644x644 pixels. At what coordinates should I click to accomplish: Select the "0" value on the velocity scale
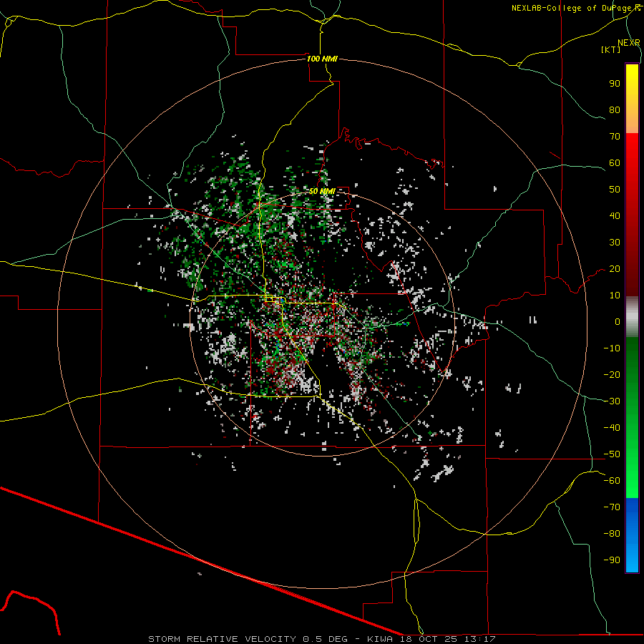[x=618, y=322]
